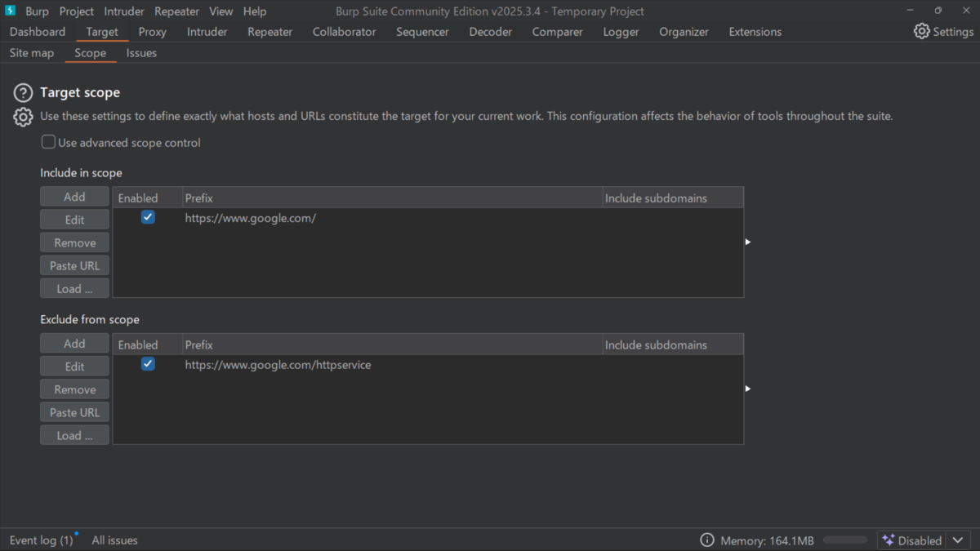Open the Project menu
The height and width of the screenshot is (551, 980).
[76, 11]
